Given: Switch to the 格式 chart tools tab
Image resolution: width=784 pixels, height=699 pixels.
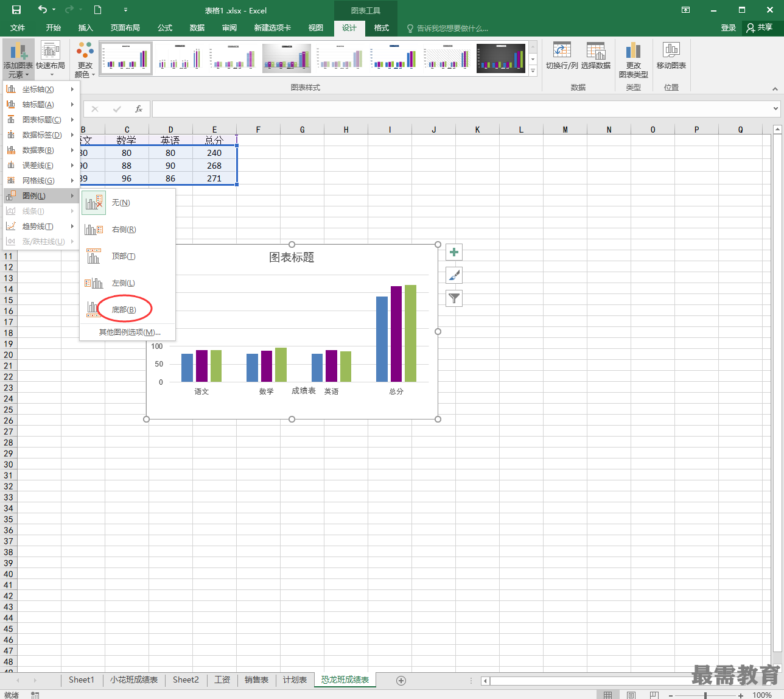Looking at the screenshot, I should 382,28.
